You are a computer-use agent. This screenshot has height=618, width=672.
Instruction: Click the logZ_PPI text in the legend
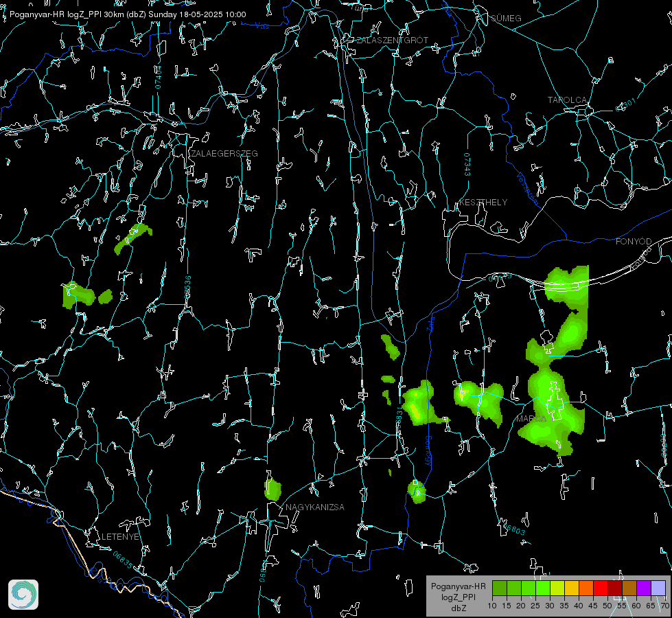[459, 597]
